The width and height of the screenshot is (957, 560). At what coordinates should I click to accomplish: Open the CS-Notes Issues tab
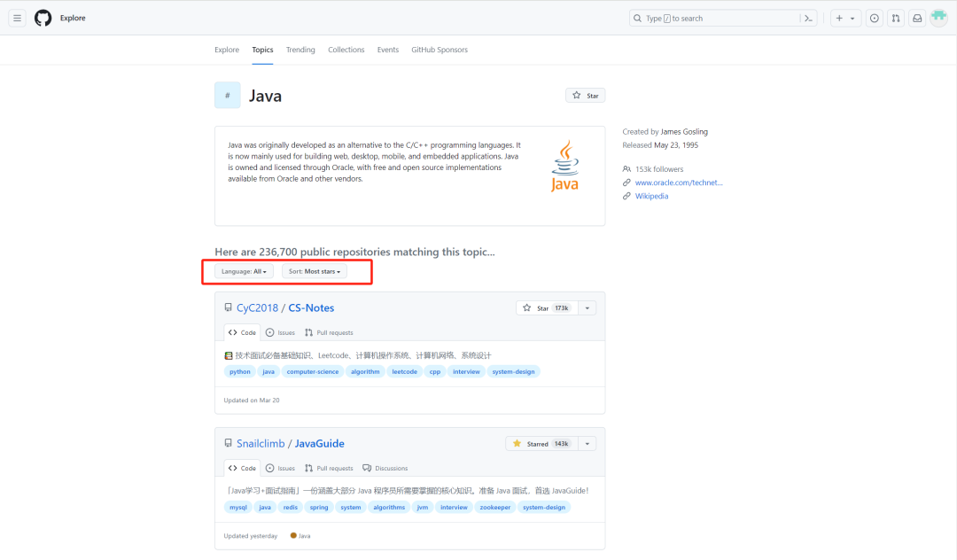(x=280, y=332)
